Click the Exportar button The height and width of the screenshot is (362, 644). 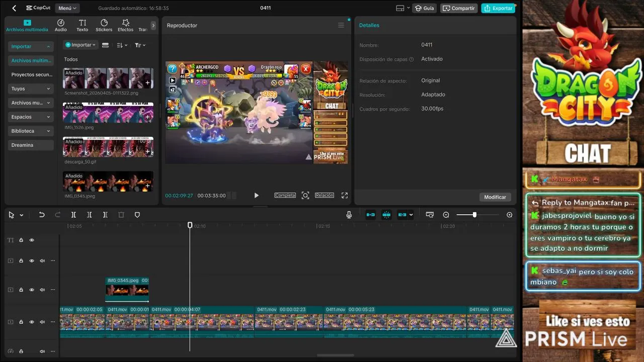[498, 8]
